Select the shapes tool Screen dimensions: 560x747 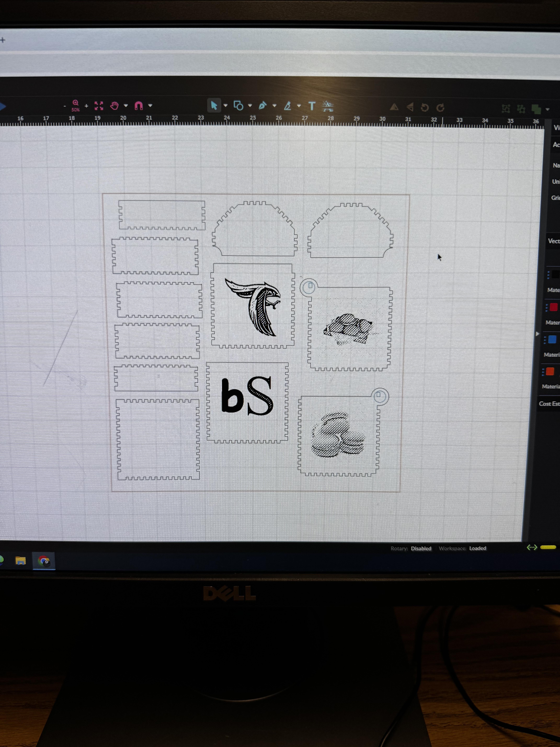(x=238, y=106)
